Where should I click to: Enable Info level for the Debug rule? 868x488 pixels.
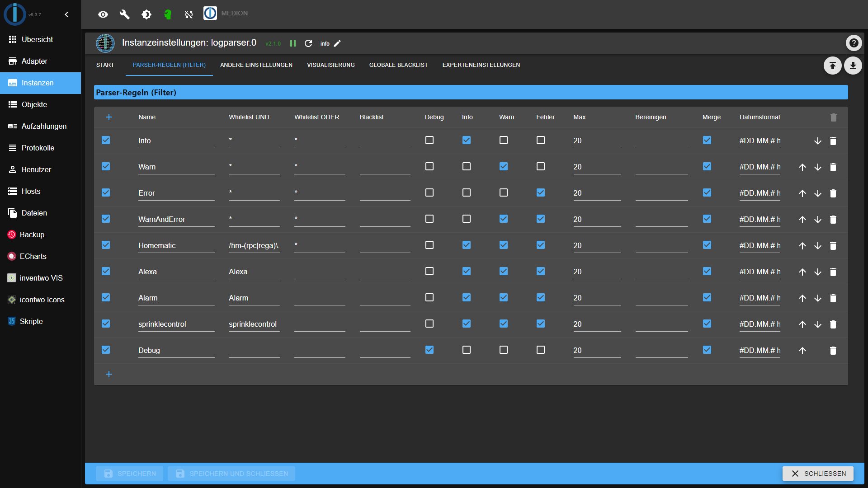pos(467,350)
